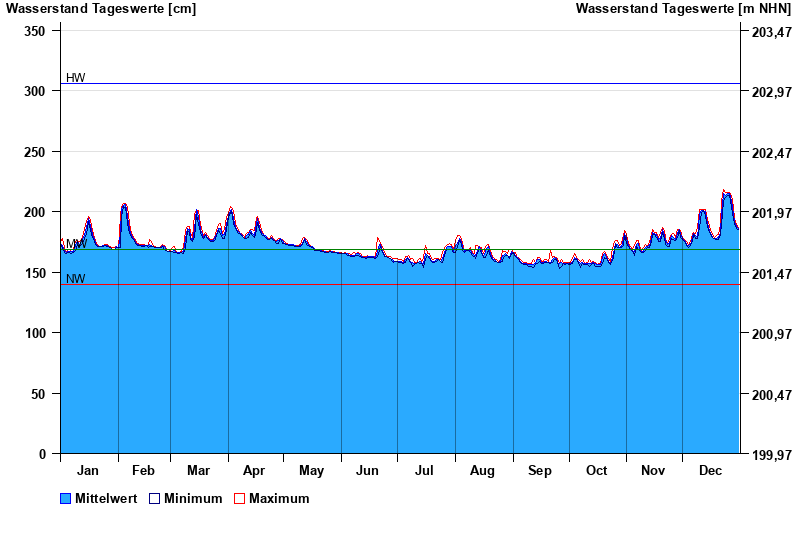Select the Apr month label
Screen dimensions: 800x550
click(254, 471)
